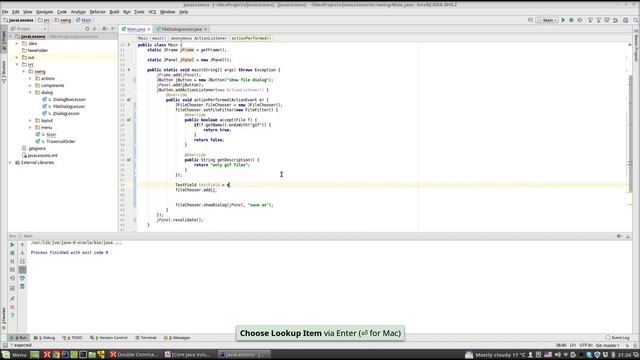Open the Project view type dropdown
Image resolution: width=640 pixels, height=360 pixels.
pyautogui.click(x=29, y=29)
